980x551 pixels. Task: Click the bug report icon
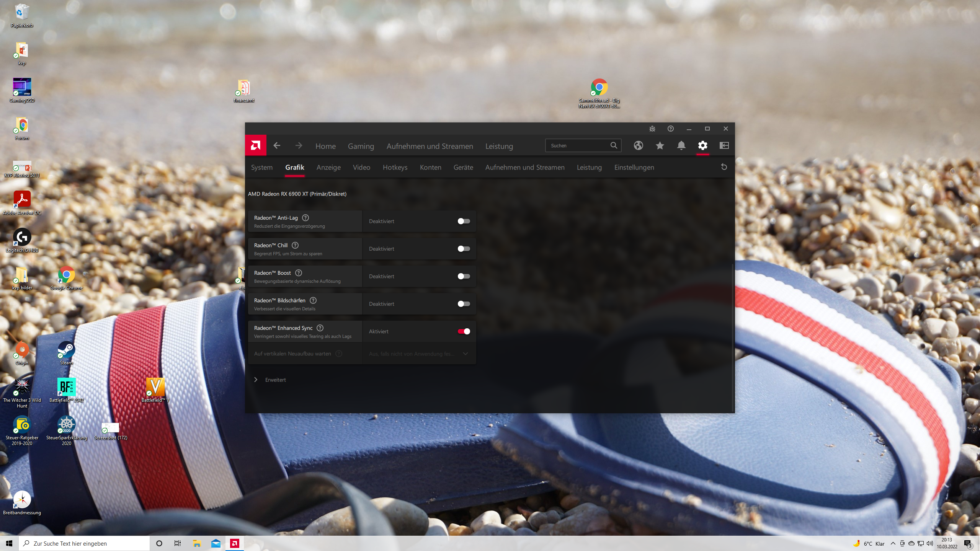point(652,129)
